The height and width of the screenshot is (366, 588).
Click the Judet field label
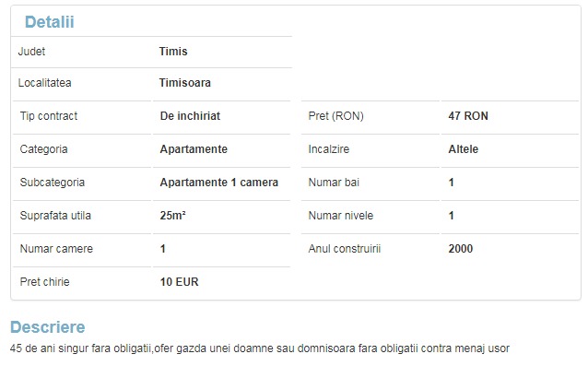tap(31, 52)
